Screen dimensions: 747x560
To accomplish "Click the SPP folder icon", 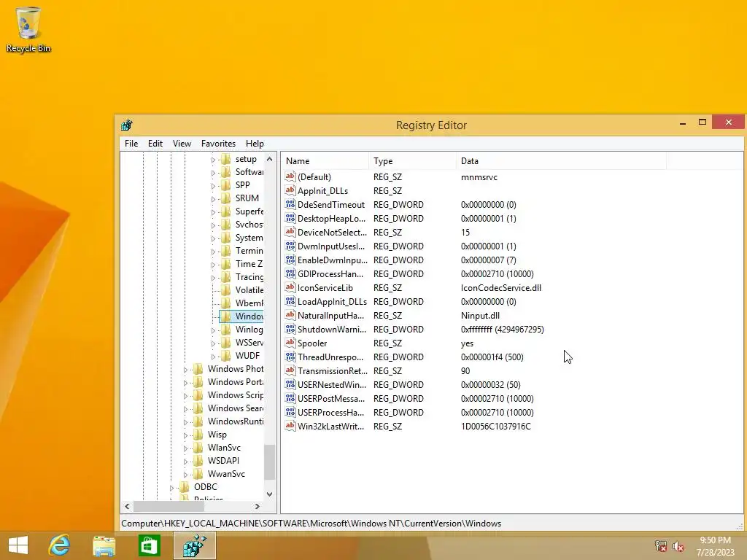I will 226,184.
